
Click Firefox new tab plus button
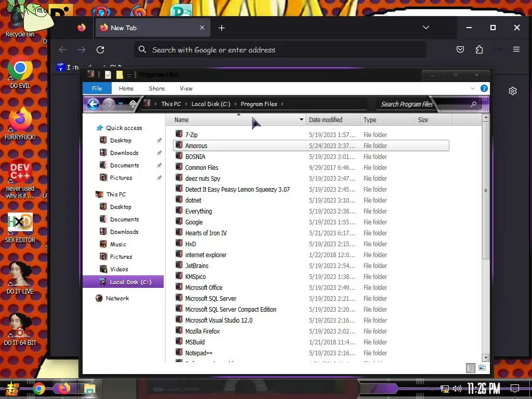tap(221, 28)
